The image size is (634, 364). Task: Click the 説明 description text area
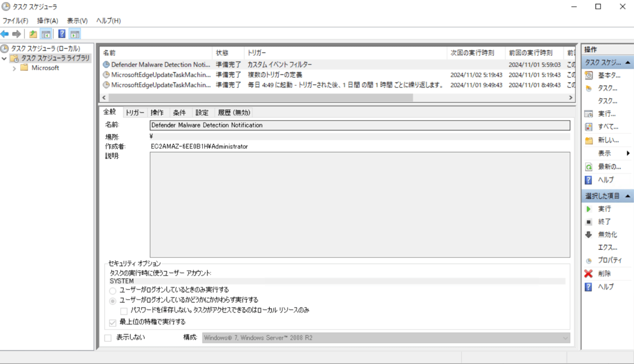click(x=360, y=205)
